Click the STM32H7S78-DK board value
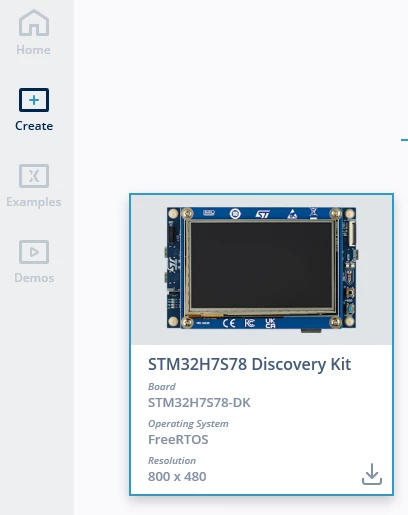Screen dimensions: 408x515 (x=199, y=403)
